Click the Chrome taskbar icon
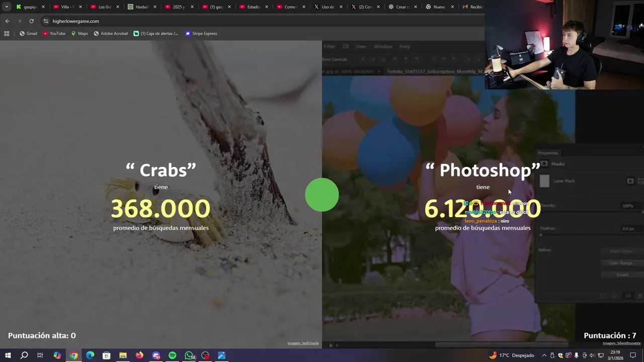The width and height of the screenshot is (644, 362). [73, 355]
